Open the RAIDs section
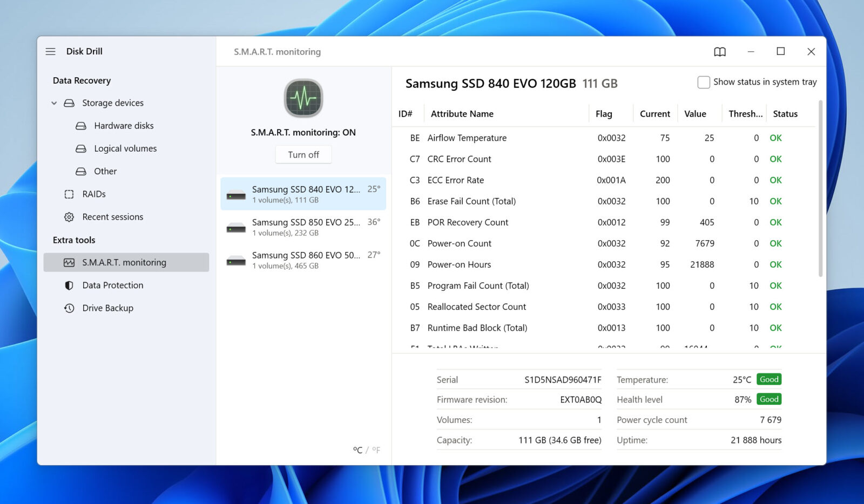Screen dimensions: 864x504 93,194
